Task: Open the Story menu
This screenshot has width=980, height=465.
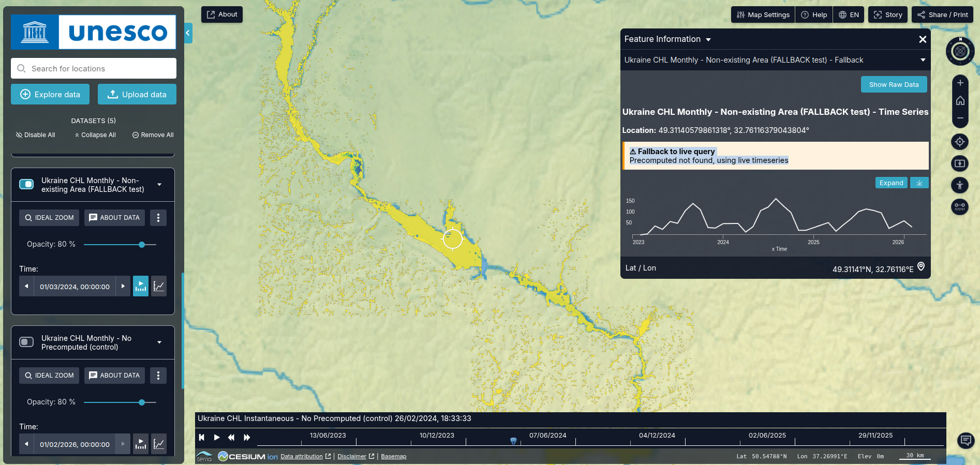Action: pos(888,14)
